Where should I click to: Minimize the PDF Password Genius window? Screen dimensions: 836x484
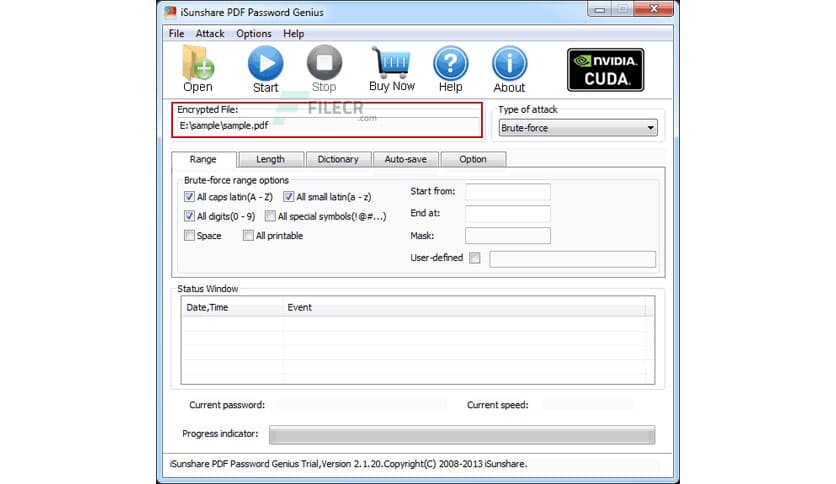pyautogui.click(x=599, y=10)
